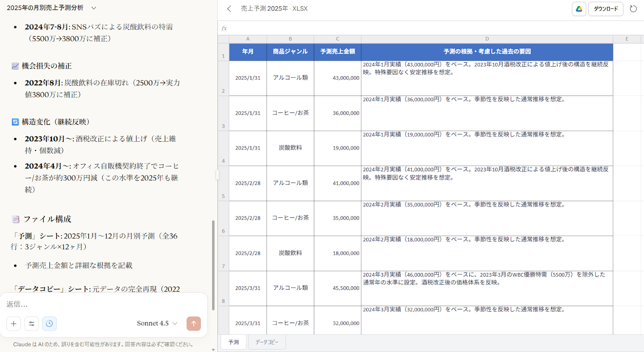Select cell with value 45,500,000
Screen dimensions: 644x352
click(x=337, y=288)
